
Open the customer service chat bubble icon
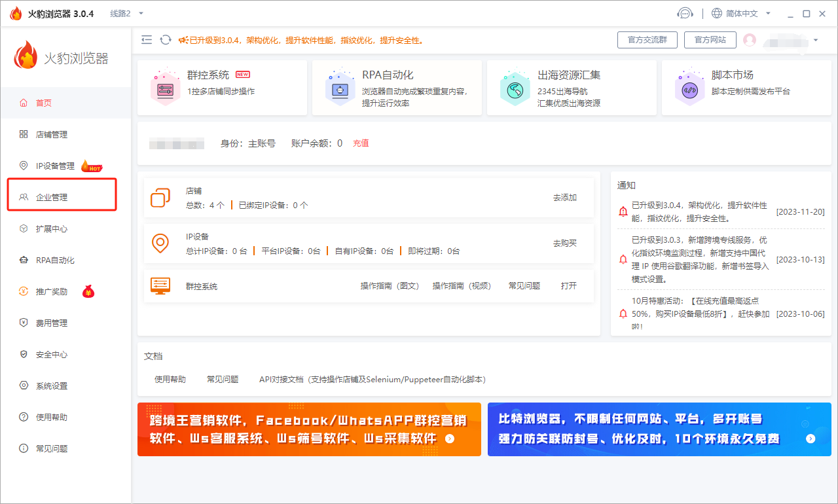pos(685,12)
